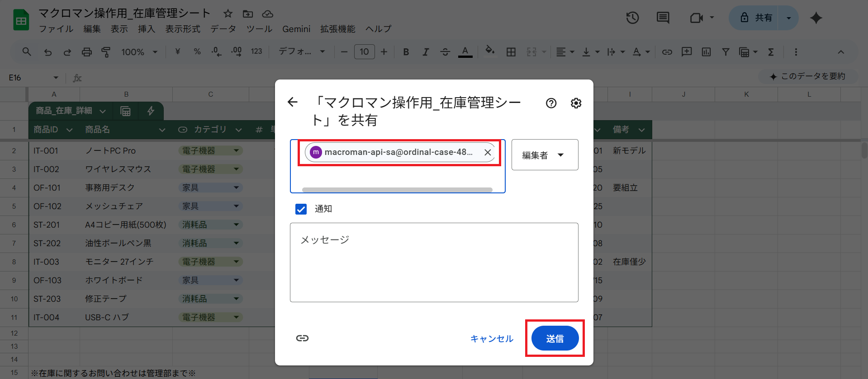Check cloud save status icon
This screenshot has width=868, height=379.
pyautogui.click(x=268, y=14)
